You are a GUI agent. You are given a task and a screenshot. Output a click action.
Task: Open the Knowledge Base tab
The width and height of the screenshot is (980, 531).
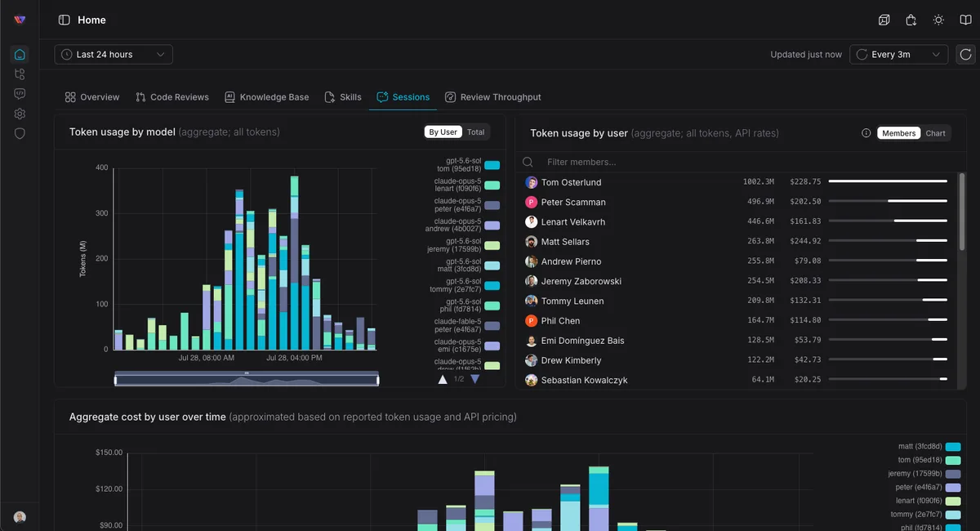tap(267, 97)
